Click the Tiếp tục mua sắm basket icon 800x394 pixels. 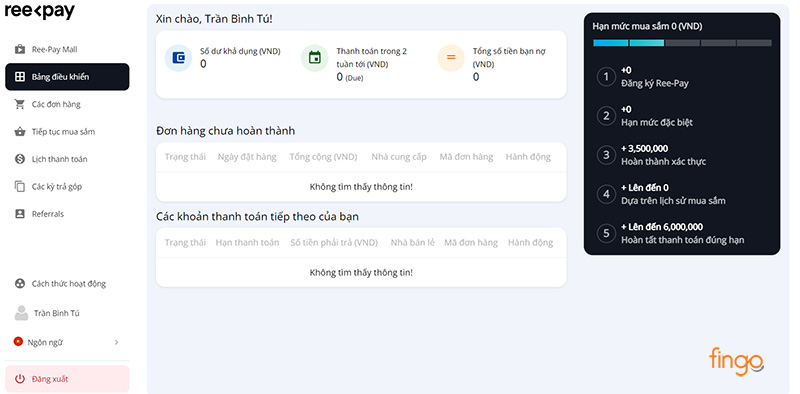click(x=20, y=132)
